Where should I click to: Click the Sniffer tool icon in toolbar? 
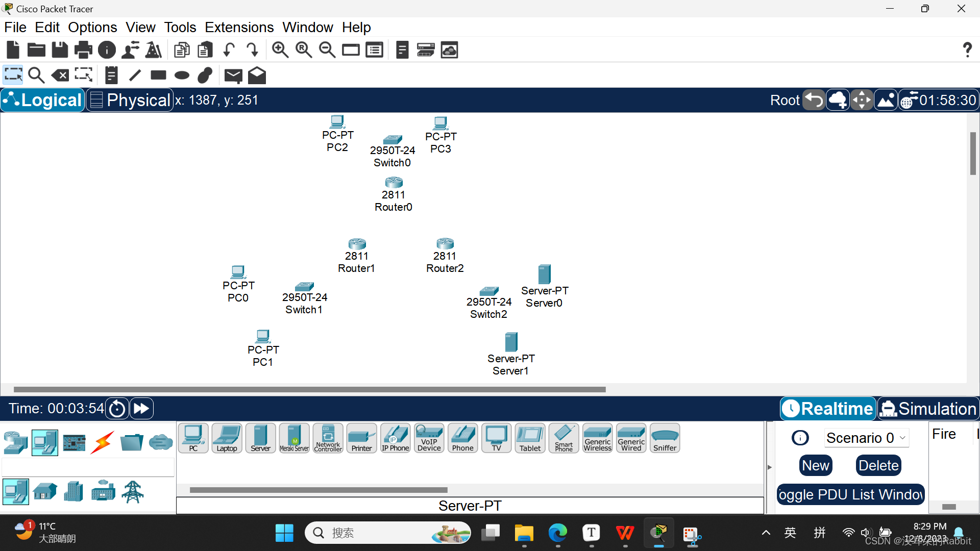pos(665,438)
